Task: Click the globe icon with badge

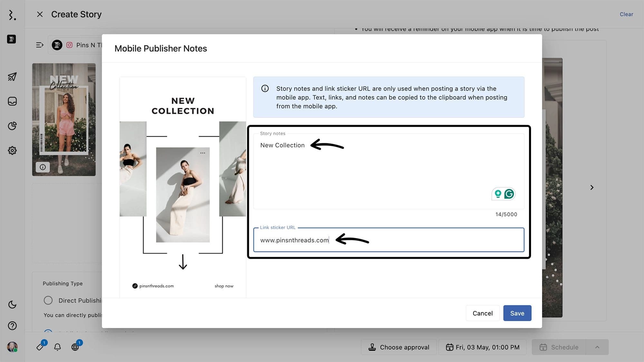Action: [75, 347]
